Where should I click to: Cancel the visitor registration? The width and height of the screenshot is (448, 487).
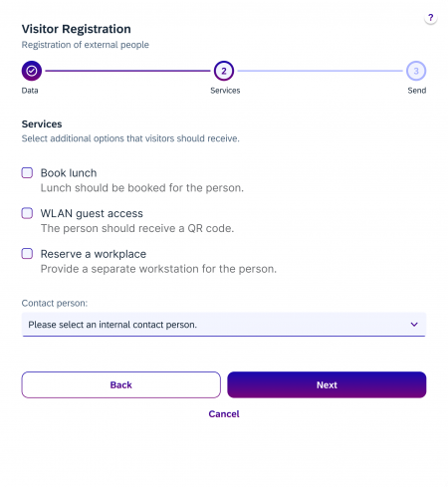click(224, 414)
